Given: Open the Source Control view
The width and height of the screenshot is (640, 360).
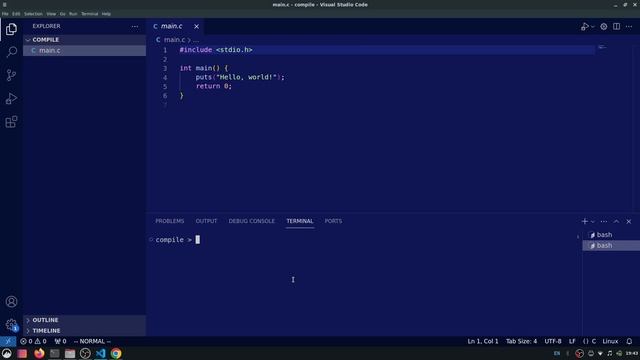Looking at the screenshot, I should click(x=11, y=75).
